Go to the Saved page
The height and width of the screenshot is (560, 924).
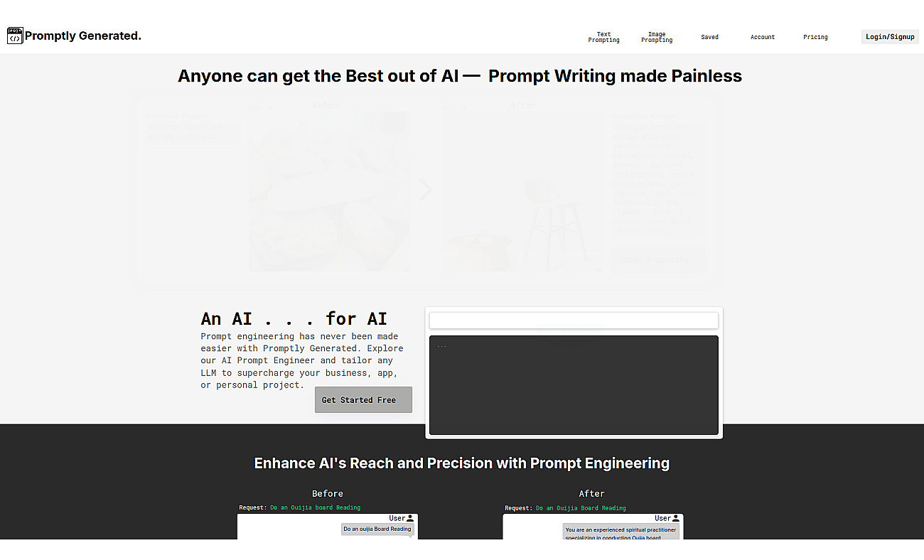click(x=709, y=37)
